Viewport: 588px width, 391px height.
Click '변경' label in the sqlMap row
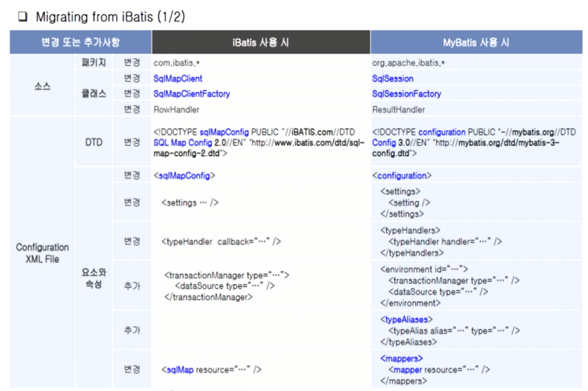pos(132,370)
